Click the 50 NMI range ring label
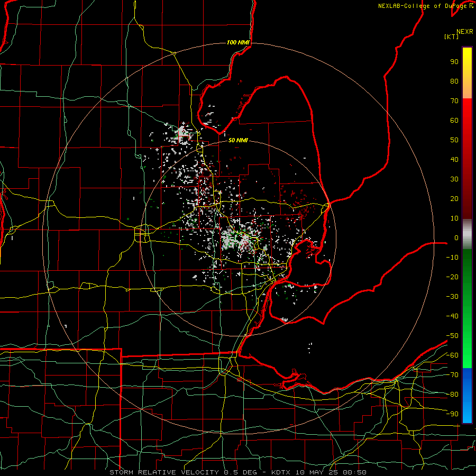Viewport: 476px width, 476px height. pyautogui.click(x=238, y=140)
